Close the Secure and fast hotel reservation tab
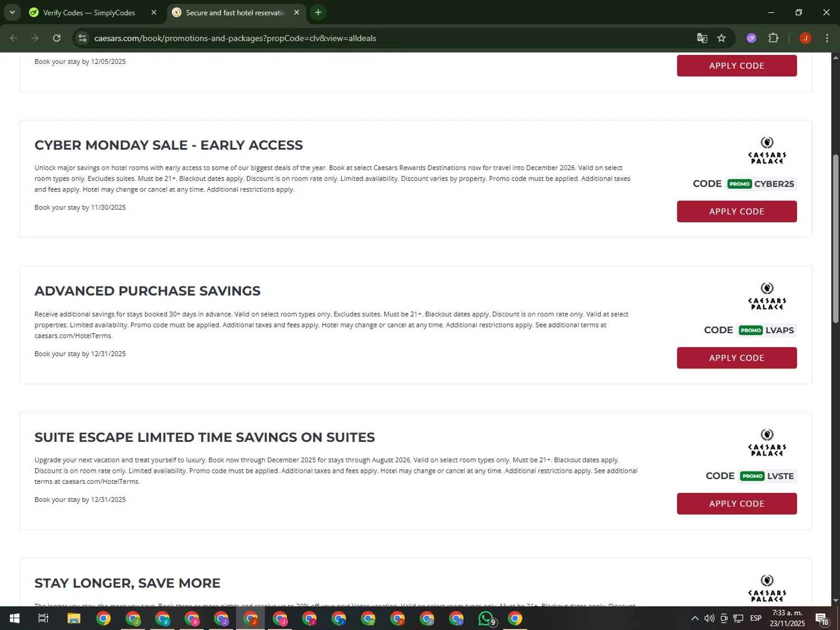The height and width of the screenshot is (630, 840). [297, 12]
